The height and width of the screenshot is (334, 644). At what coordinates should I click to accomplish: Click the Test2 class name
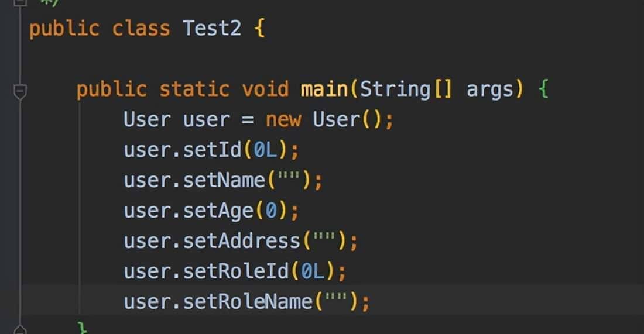212,29
